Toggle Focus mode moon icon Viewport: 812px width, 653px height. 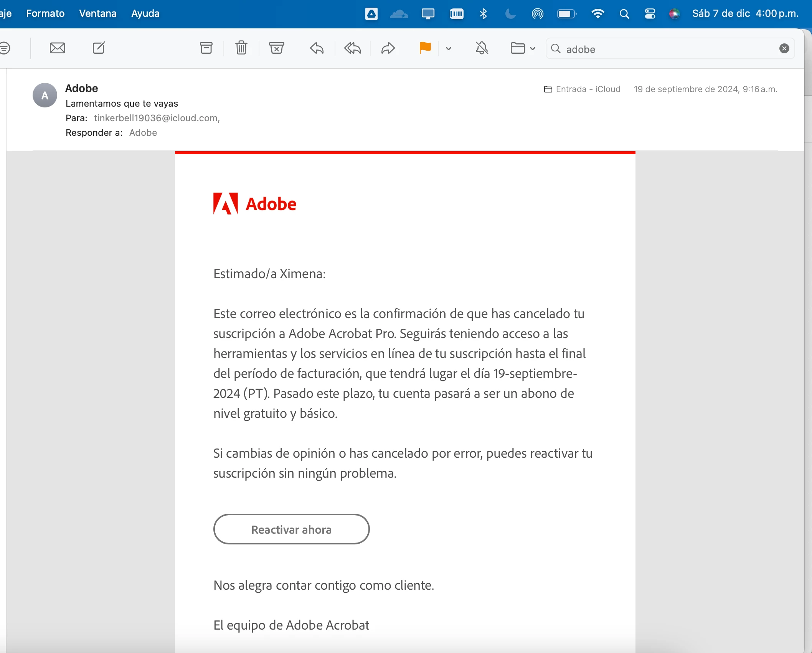tap(510, 14)
